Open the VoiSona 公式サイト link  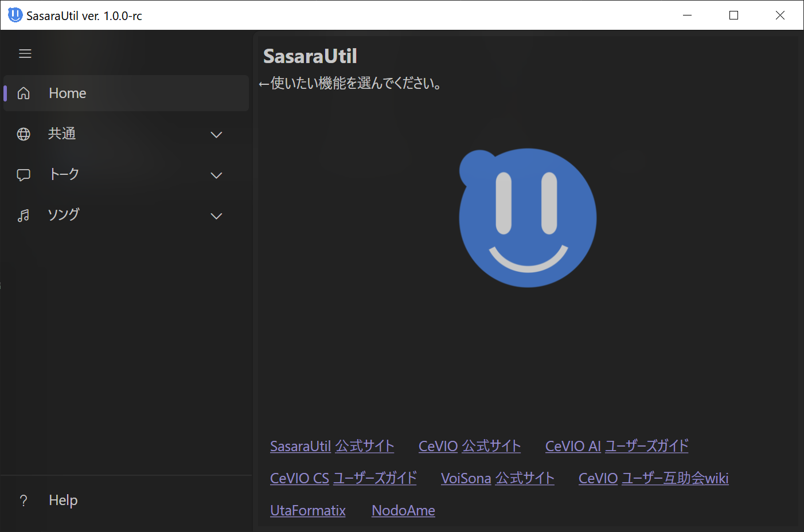[498, 478]
